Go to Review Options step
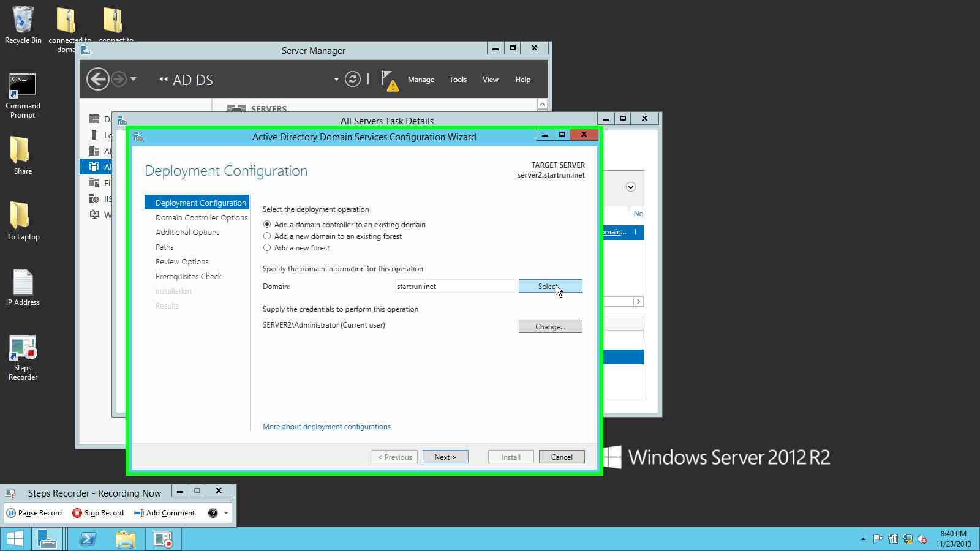This screenshot has height=551, width=980. click(182, 261)
